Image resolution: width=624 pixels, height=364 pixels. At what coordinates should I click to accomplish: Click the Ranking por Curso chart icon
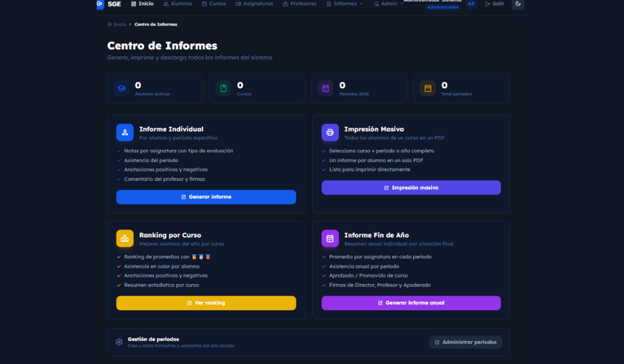tap(125, 239)
